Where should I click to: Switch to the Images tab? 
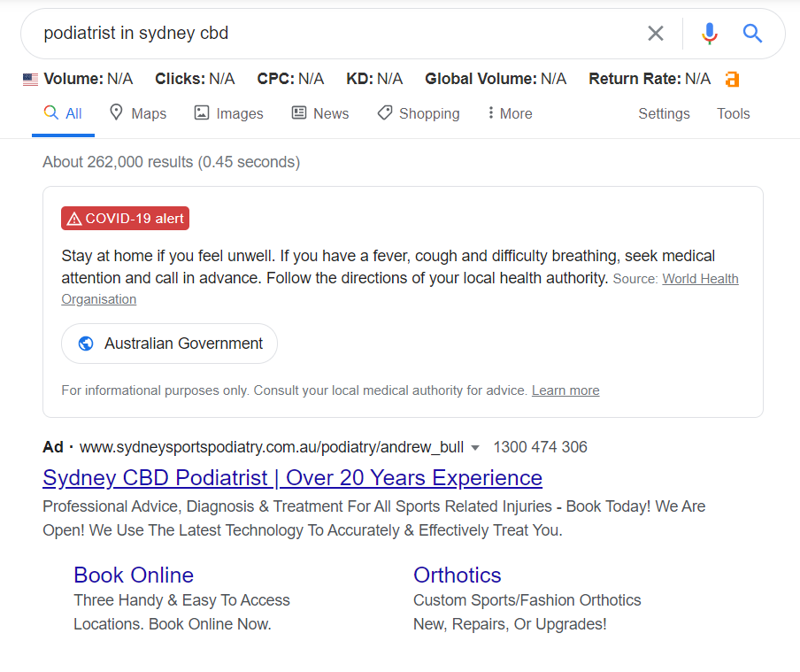click(228, 113)
